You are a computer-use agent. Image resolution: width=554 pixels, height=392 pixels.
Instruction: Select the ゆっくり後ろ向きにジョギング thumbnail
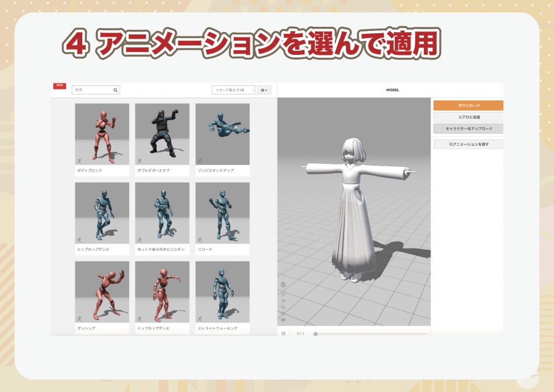pyautogui.click(x=162, y=213)
